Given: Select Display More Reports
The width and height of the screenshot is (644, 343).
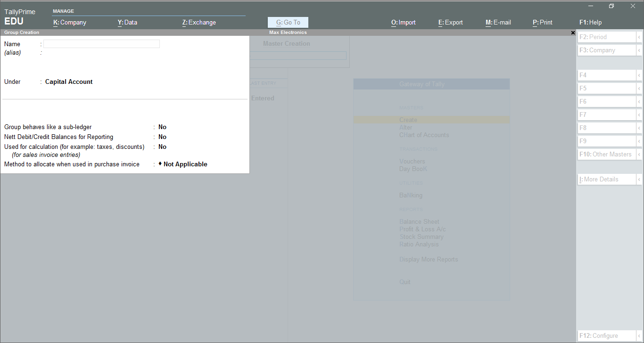Looking at the screenshot, I should click(x=429, y=259).
